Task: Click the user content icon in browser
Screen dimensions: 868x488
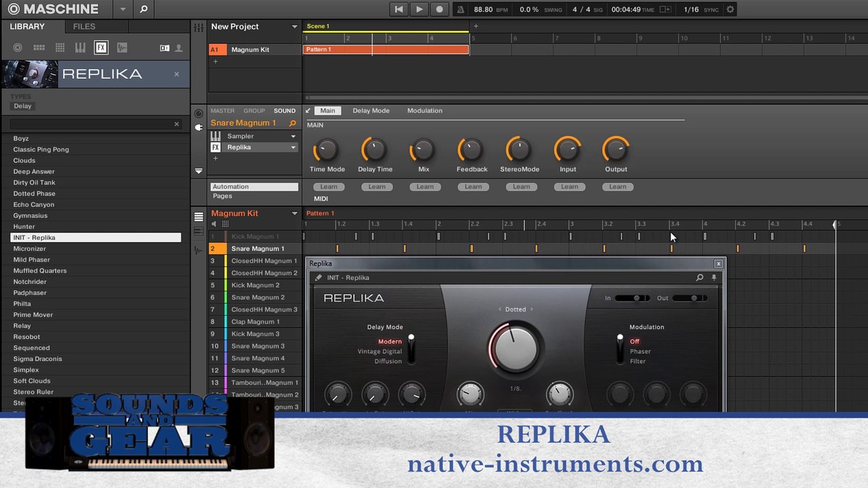Action: (178, 48)
